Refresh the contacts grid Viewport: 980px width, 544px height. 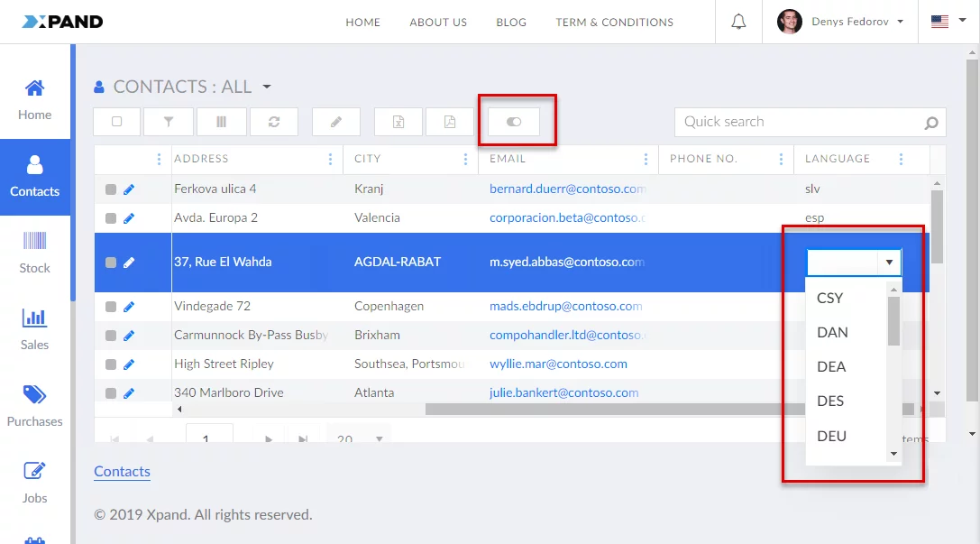(274, 122)
